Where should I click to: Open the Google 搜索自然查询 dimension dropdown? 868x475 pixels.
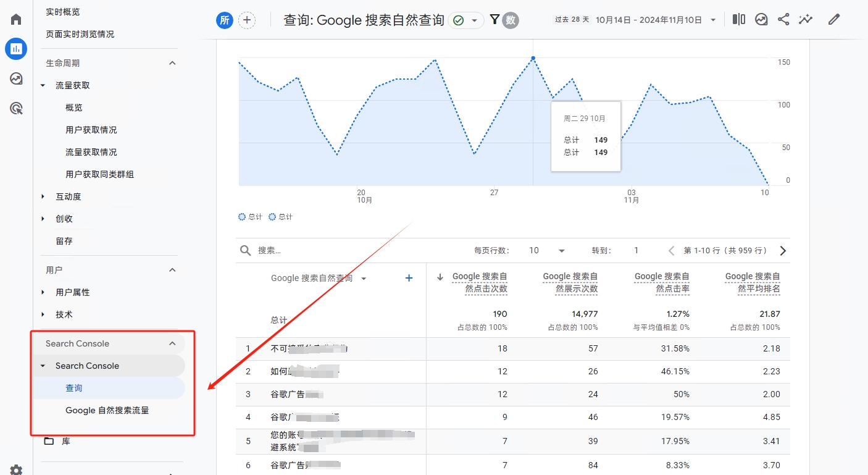364,279
